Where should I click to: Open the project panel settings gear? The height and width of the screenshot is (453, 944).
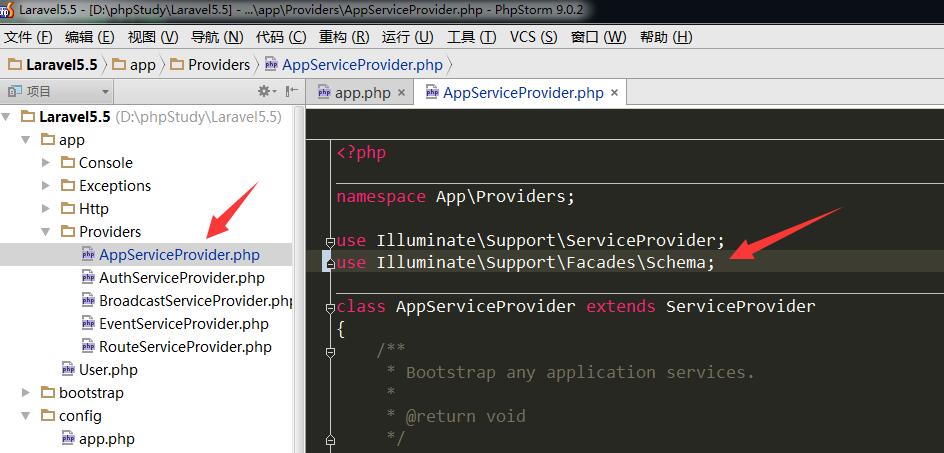pos(265,91)
